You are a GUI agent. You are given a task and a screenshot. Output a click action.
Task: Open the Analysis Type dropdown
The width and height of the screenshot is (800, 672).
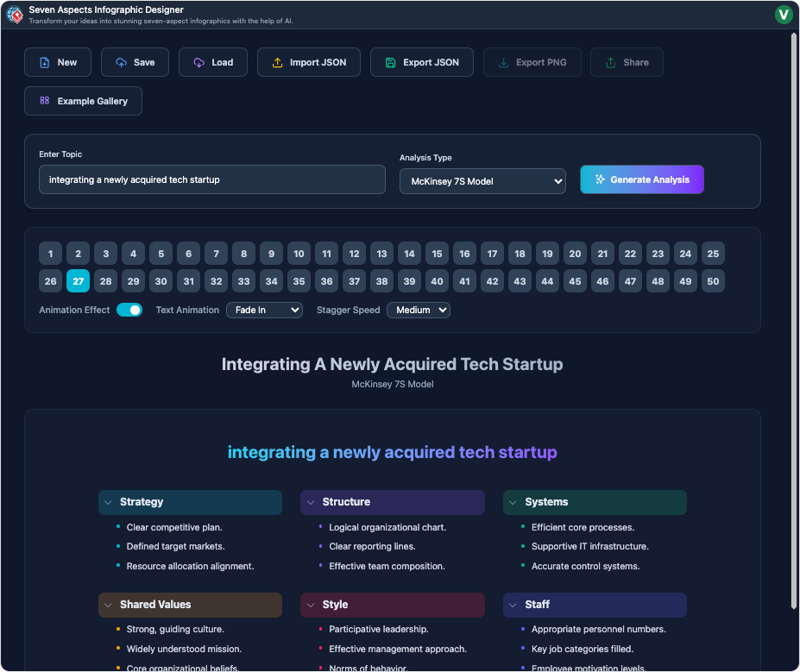(482, 181)
